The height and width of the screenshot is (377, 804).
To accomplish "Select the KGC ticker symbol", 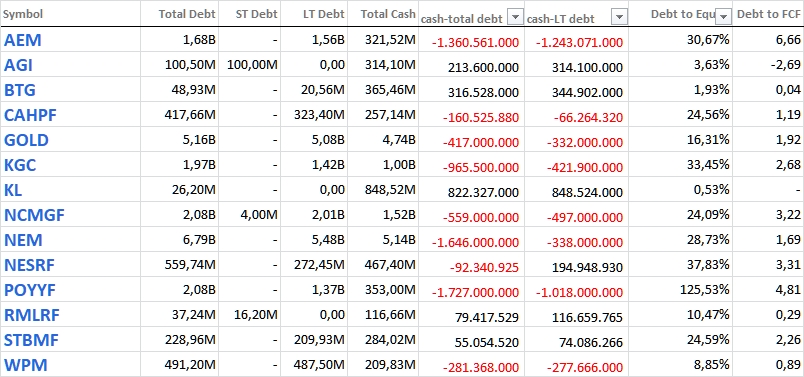I will (20, 165).
